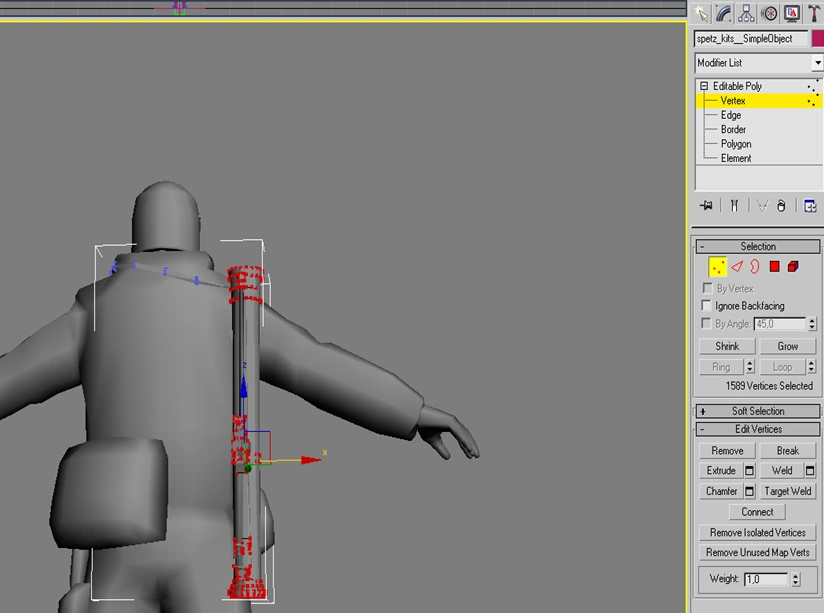Viewport: 824px width, 613px height.
Task: Click the red X axis gizmo arrow
Action: 312,460
